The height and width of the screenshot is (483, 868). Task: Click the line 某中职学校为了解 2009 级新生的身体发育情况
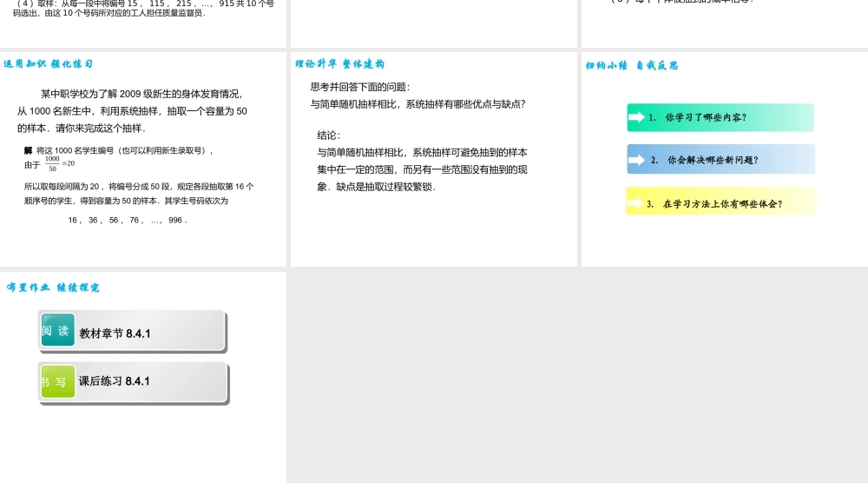(141, 94)
